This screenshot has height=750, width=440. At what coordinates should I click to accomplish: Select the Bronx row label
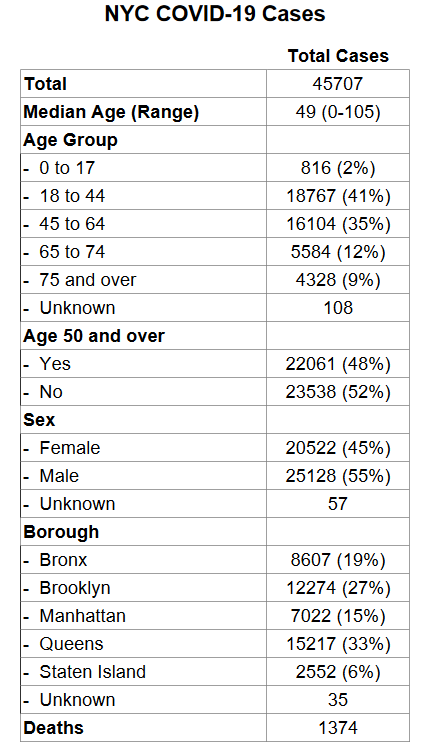[63, 560]
